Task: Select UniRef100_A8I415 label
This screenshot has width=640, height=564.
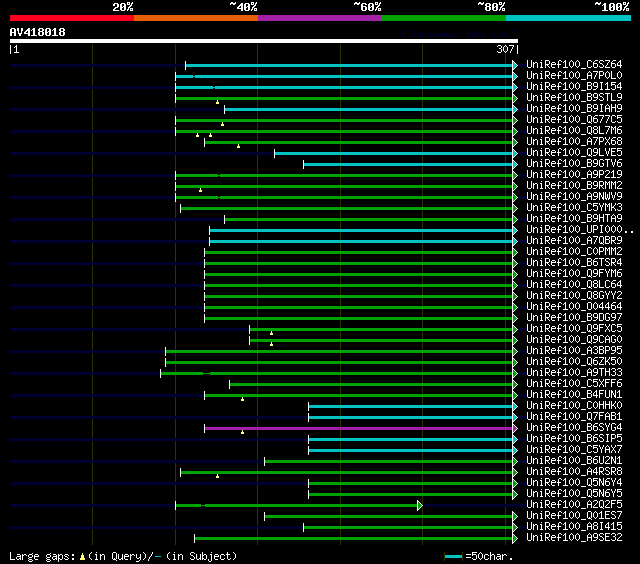Action: point(574,527)
